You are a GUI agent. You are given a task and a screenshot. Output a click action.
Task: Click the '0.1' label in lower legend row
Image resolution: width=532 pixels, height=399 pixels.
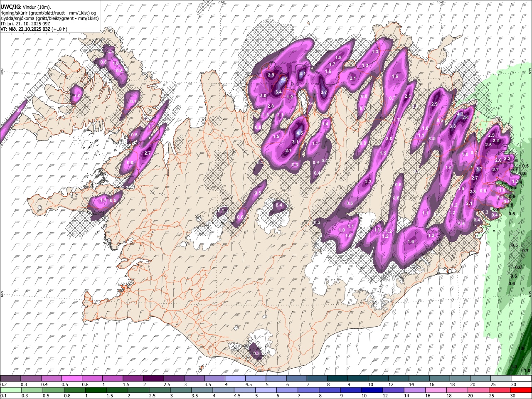click(4, 396)
